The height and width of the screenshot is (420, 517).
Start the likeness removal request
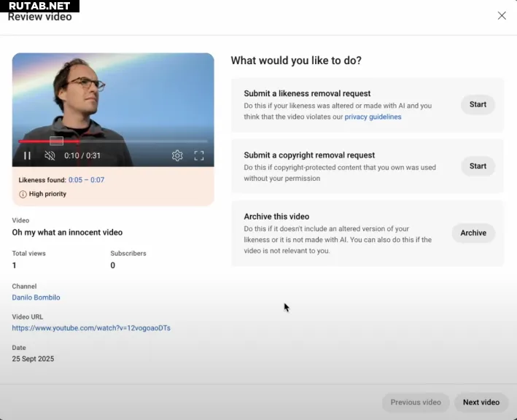pos(478,104)
